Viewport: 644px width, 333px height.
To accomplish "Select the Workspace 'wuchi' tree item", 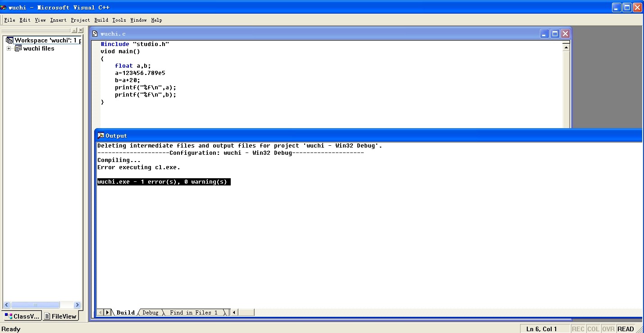I will click(x=47, y=40).
